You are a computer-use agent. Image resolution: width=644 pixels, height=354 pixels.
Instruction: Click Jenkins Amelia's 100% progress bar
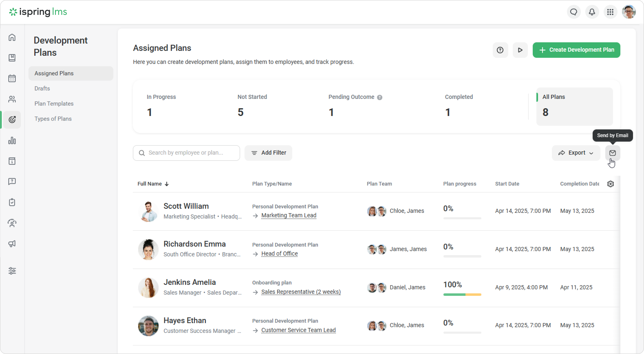tap(462, 295)
